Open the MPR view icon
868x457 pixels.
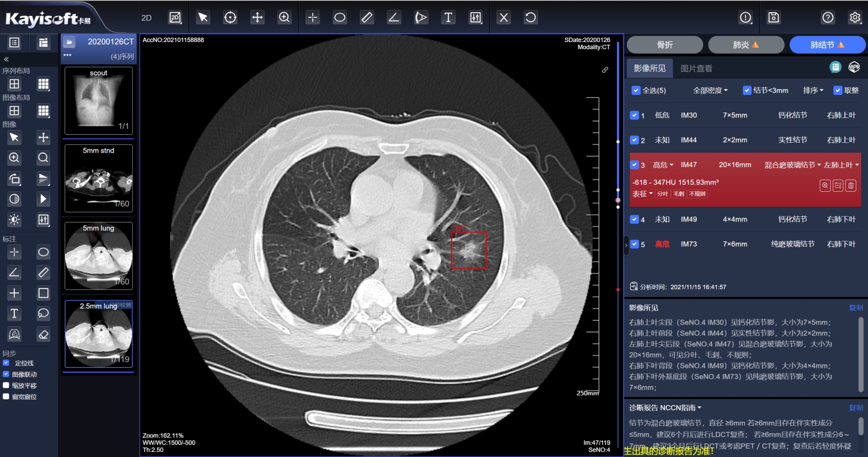[854, 67]
